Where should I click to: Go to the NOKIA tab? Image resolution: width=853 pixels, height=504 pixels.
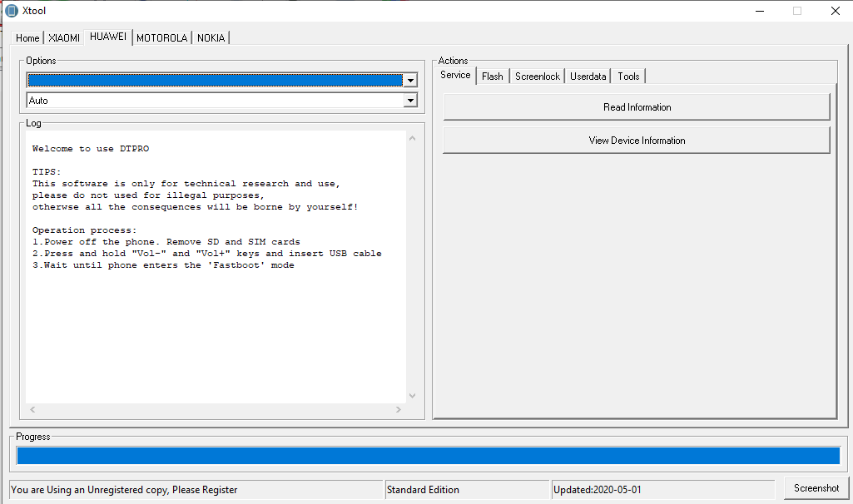(211, 38)
